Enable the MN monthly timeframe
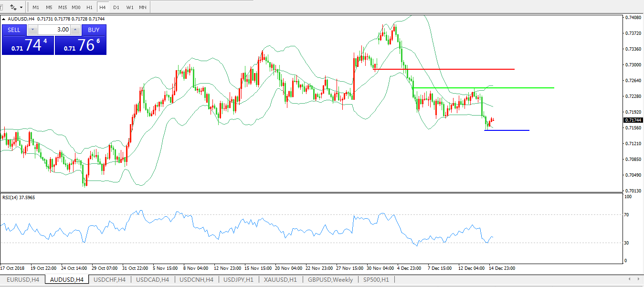This screenshot has width=644, height=287. [142, 8]
